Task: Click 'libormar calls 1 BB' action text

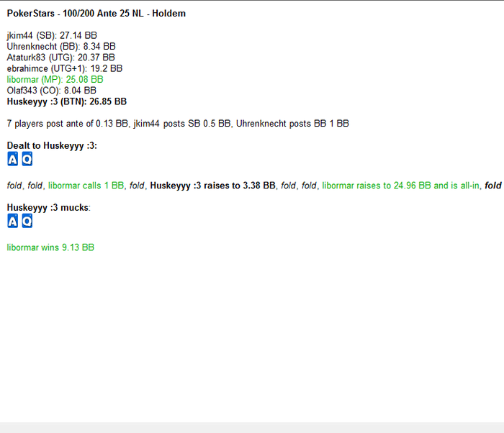Action: [86, 186]
